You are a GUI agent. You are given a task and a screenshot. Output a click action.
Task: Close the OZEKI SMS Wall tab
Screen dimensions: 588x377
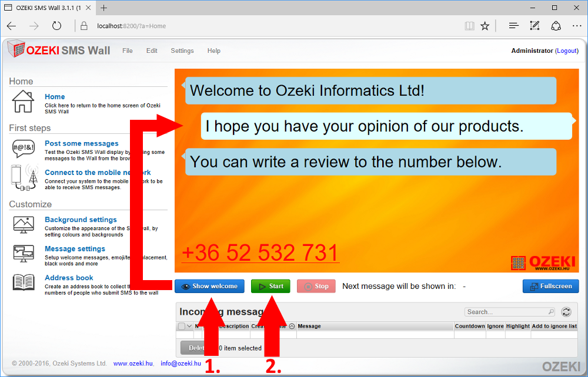[x=88, y=8]
